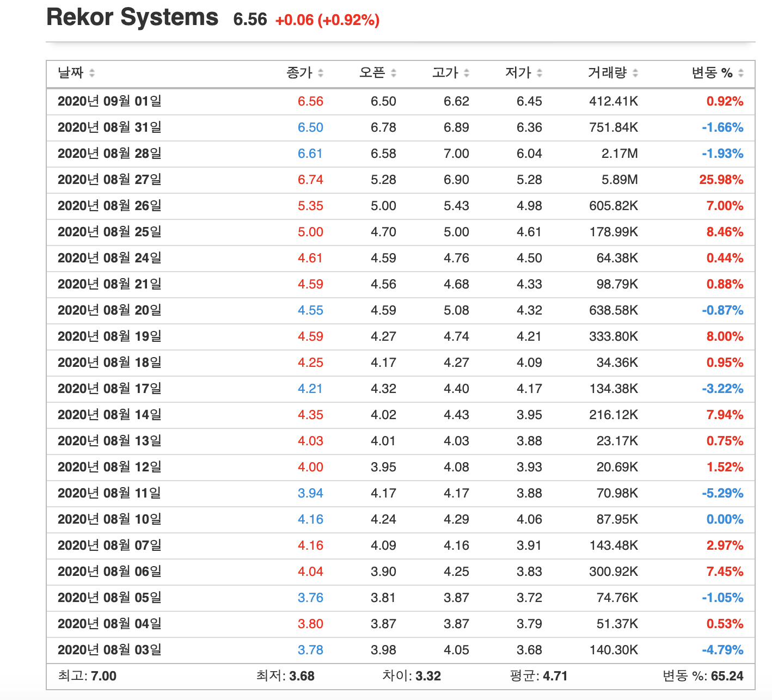This screenshot has height=700, width=772.
Task: Click the 종가 column header label
Action: 299,73
